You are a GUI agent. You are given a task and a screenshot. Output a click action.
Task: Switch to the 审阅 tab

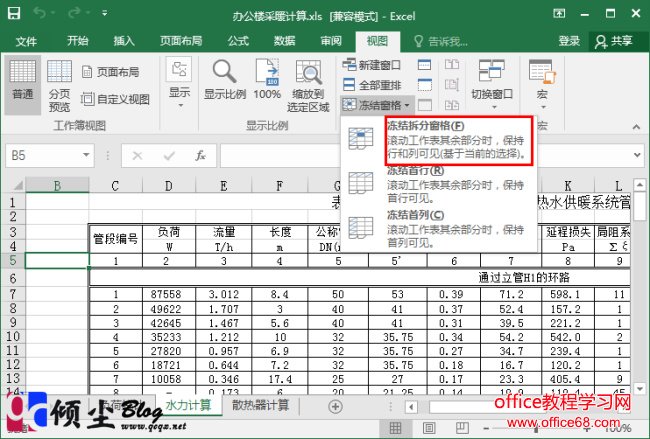click(x=331, y=41)
